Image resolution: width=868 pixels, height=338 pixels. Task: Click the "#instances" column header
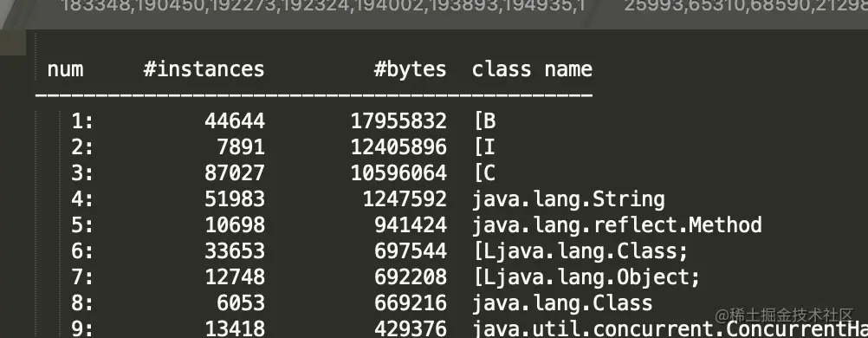[204, 69]
